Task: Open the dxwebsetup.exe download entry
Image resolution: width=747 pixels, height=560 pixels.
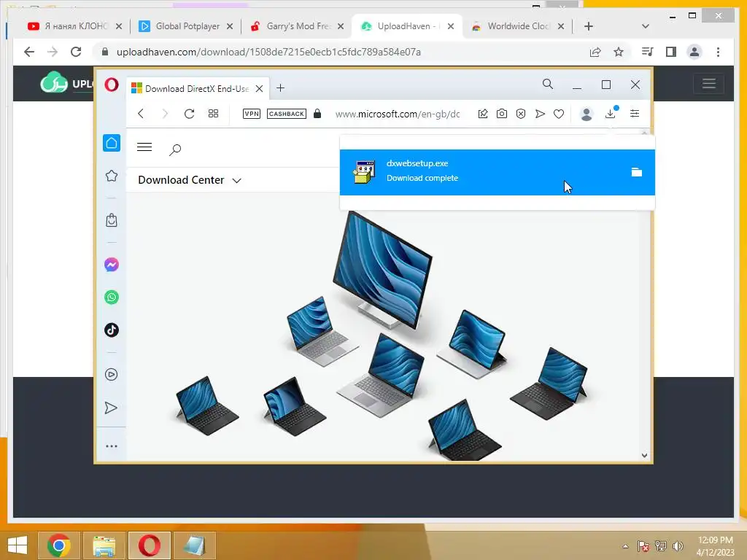Action: pos(498,172)
